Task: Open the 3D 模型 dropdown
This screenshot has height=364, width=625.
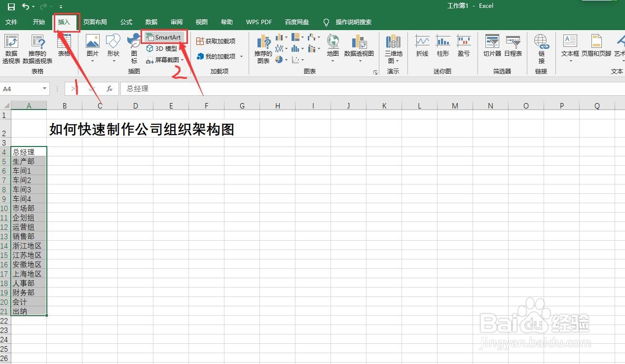Action: point(163,48)
